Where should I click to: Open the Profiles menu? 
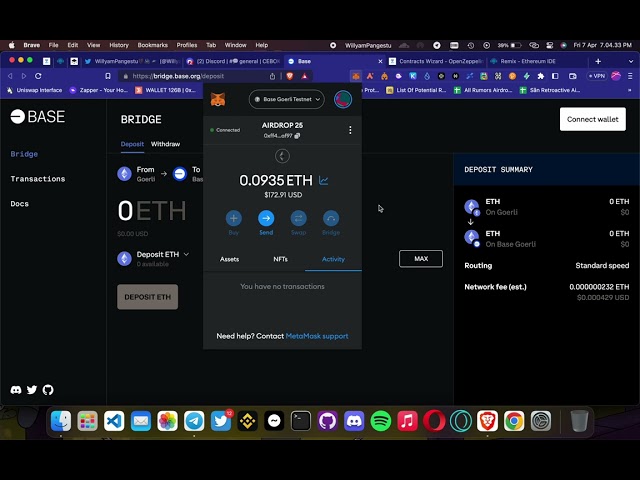pos(187,45)
